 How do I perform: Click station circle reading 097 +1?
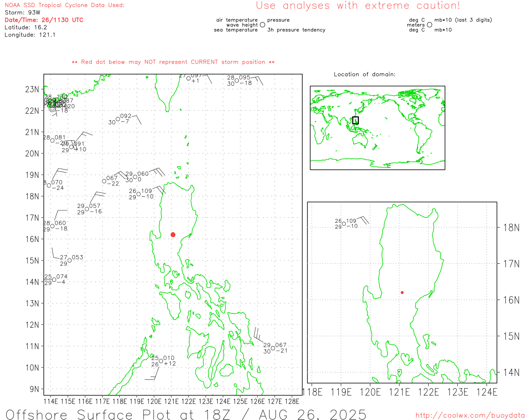pyautogui.click(x=189, y=78)
